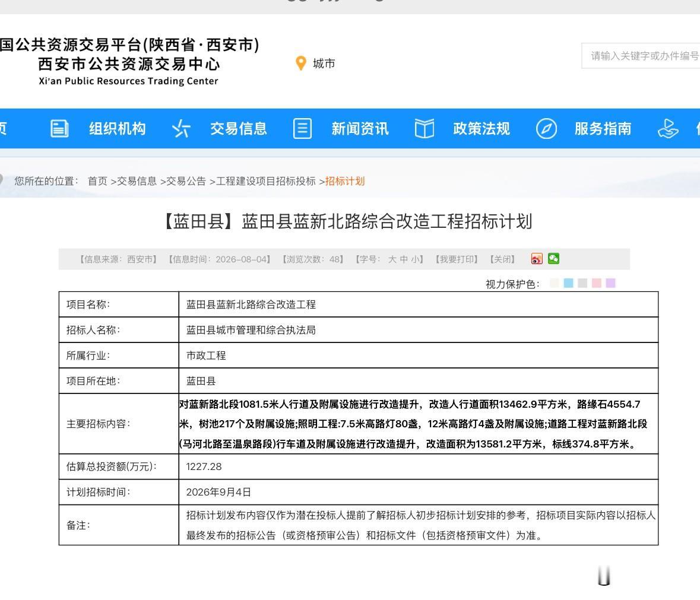Share via the WeChat icon
700x600 pixels.
point(553,259)
